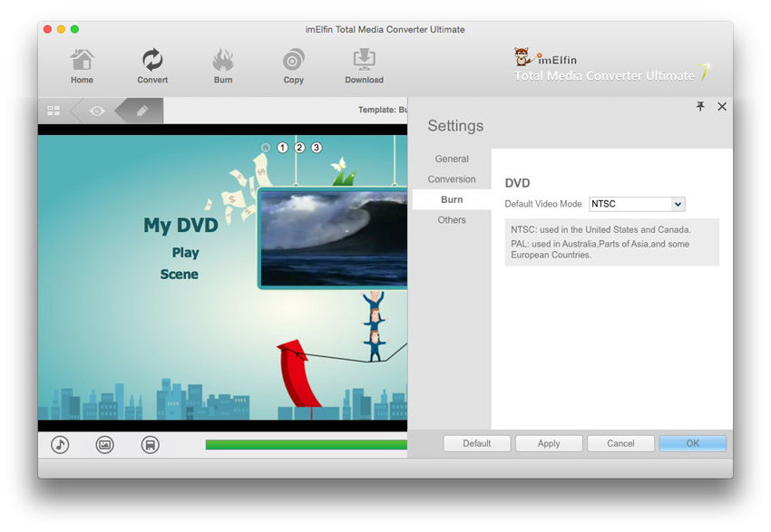Select the Burn settings tab

tap(452, 199)
